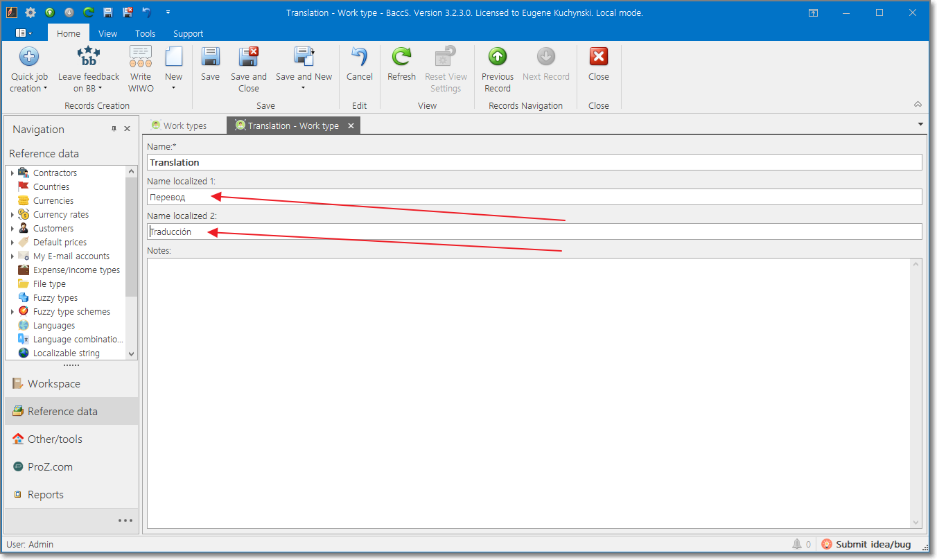Click Name localized 2 field
The image size is (937, 560).
534,231
